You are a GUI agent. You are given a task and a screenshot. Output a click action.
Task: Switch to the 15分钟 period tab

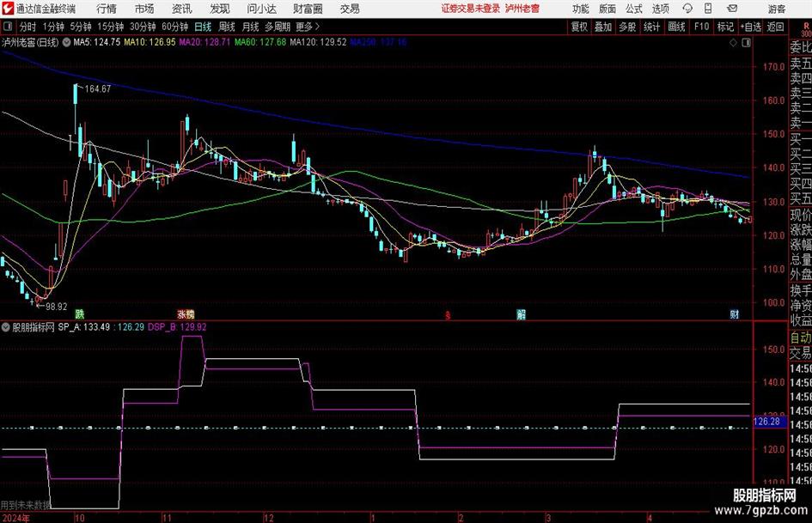(x=111, y=27)
